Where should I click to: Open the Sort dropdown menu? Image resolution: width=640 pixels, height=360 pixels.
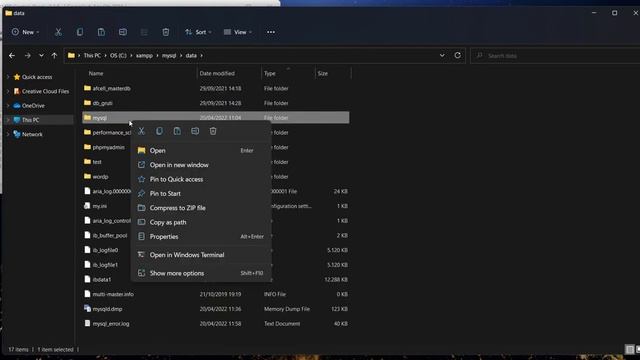tap(198, 32)
